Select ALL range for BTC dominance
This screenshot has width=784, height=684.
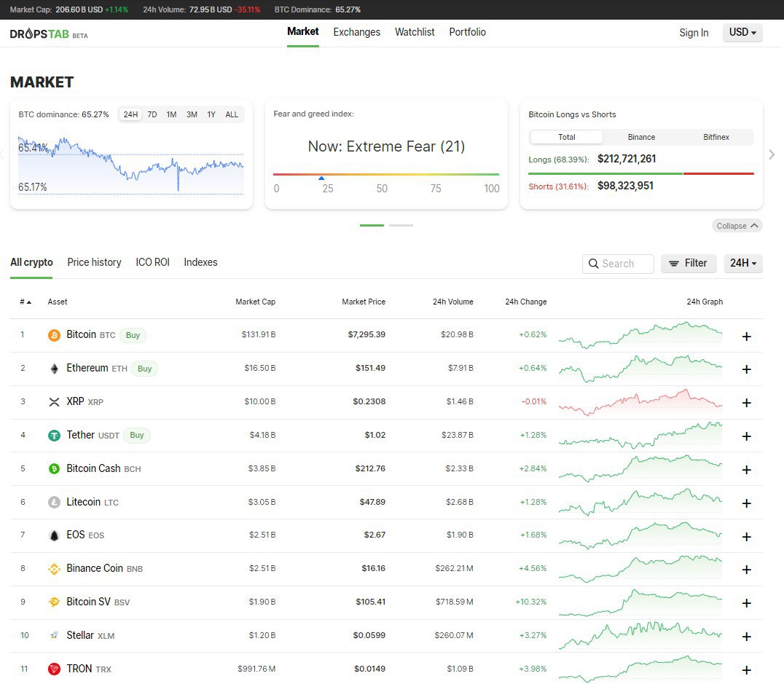click(x=232, y=114)
